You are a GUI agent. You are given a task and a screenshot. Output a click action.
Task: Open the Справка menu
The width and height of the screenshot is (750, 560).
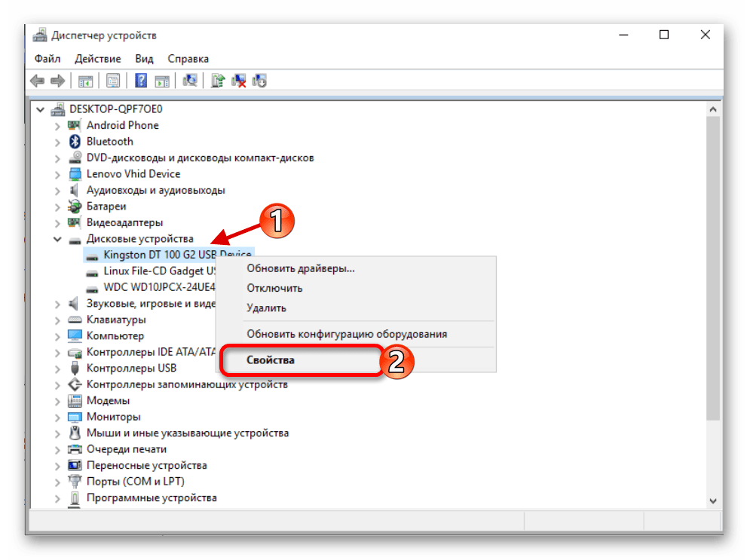click(188, 59)
